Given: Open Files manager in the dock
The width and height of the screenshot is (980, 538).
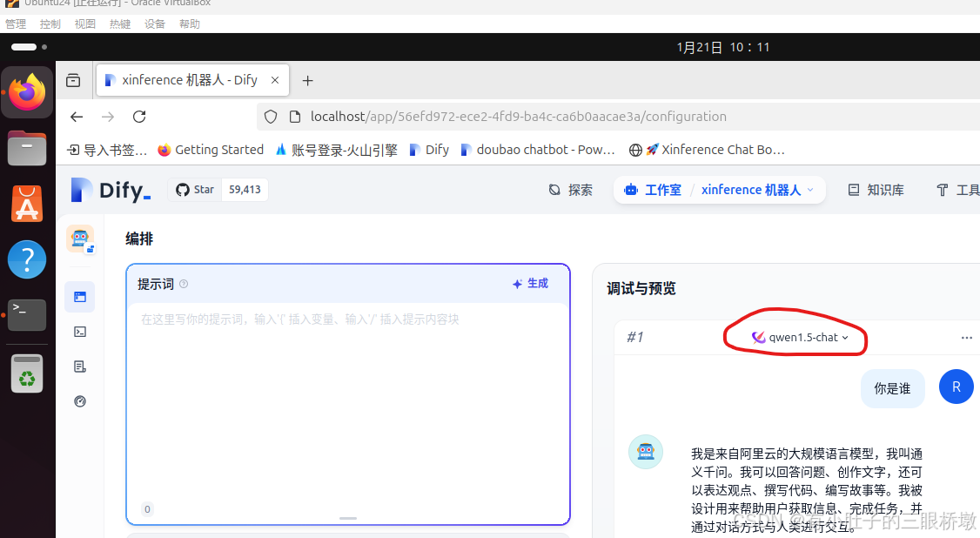Looking at the screenshot, I should pyautogui.click(x=27, y=149).
